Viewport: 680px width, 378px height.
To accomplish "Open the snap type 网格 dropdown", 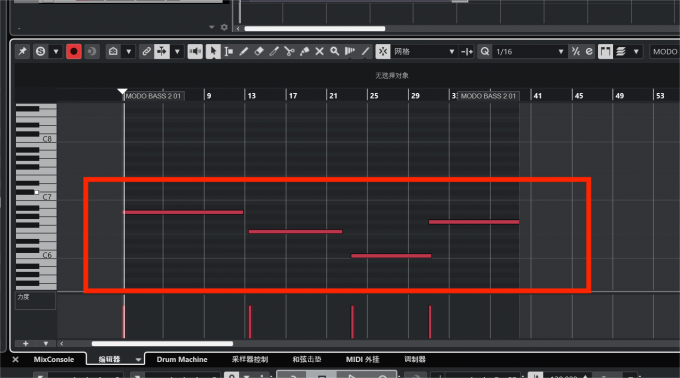I will (x=424, y=52).
